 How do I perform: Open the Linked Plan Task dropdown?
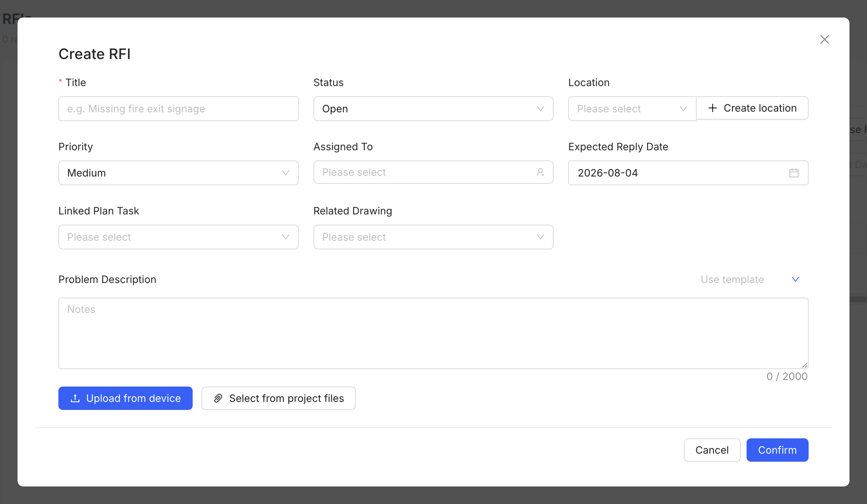[x=178, y=237]
